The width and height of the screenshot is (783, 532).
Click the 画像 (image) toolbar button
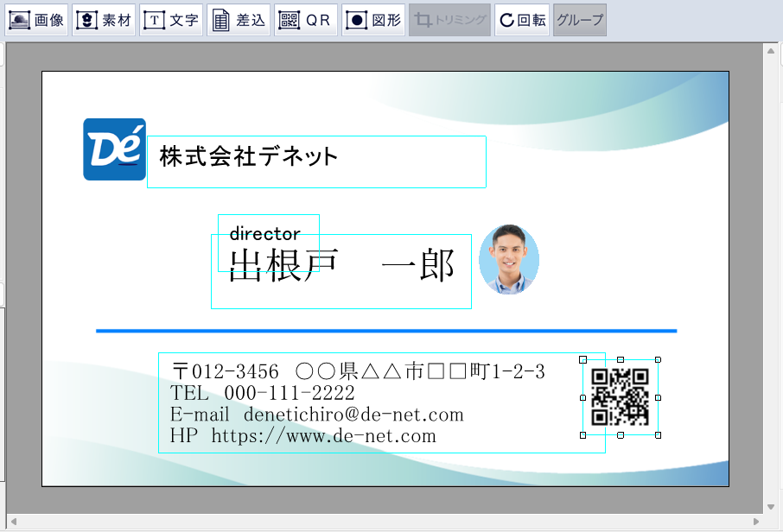tap(36, 20)
